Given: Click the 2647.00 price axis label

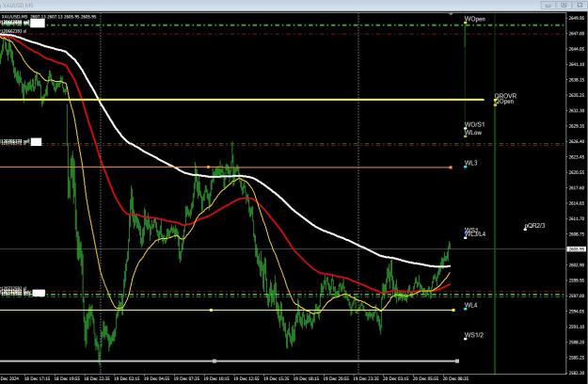Looking at the screenshot, I should pyautogui.click(x=577, y=33).
